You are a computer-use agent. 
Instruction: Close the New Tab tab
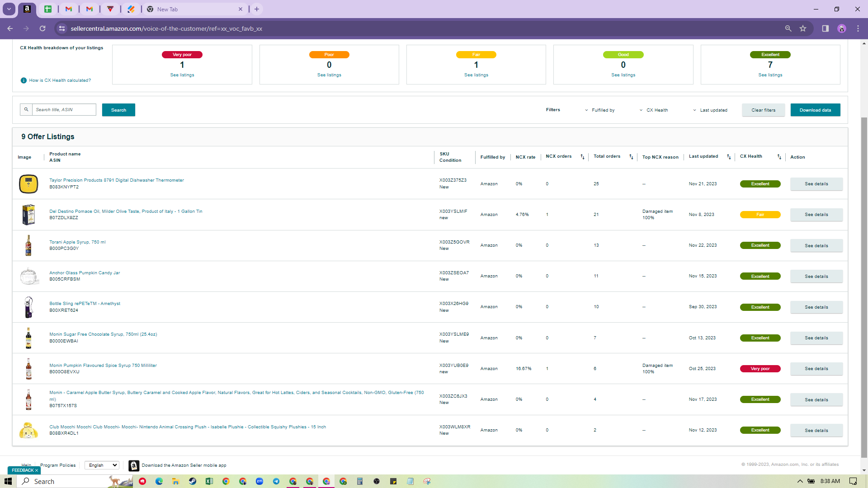[241, 9]
